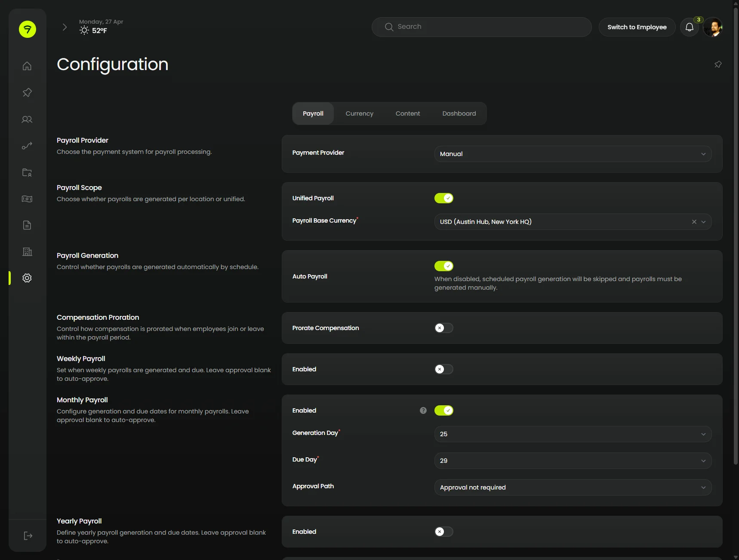Screen dimensions: 739x560
Task: Click the organization building icon
Action: (27, 252)
